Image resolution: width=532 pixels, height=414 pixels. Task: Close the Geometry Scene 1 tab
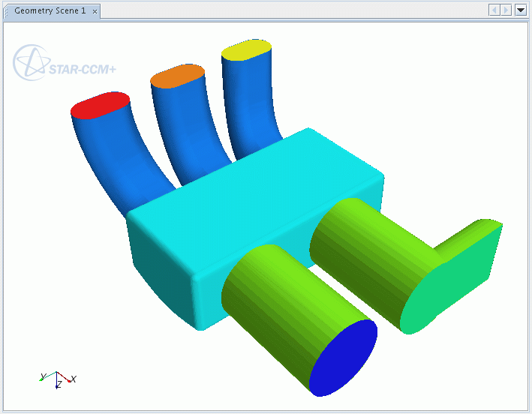pyautogui.click(x=95, y=11)
